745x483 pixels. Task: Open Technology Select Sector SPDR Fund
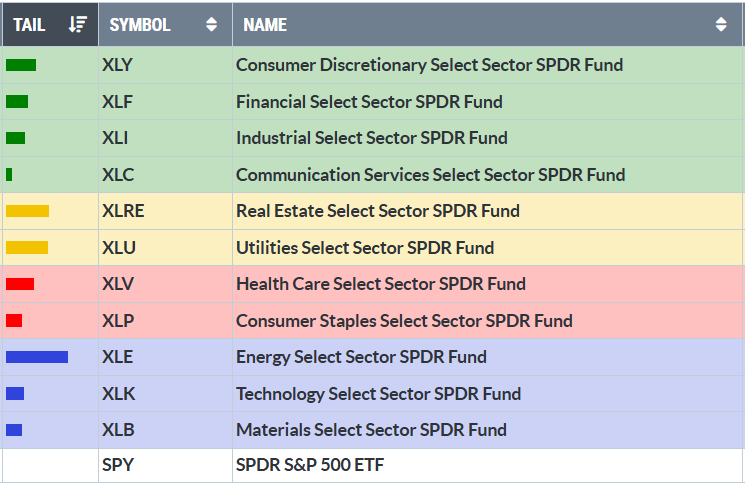(378, 394)
